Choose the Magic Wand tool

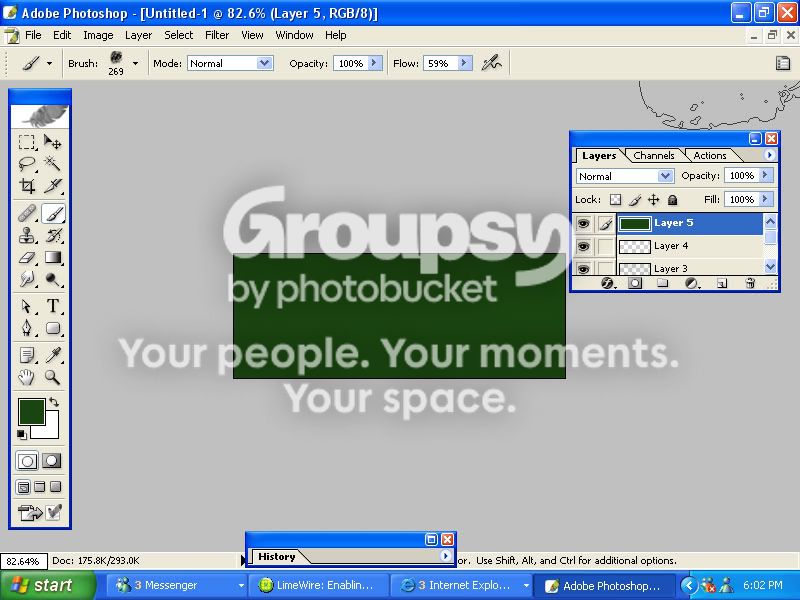53,164
